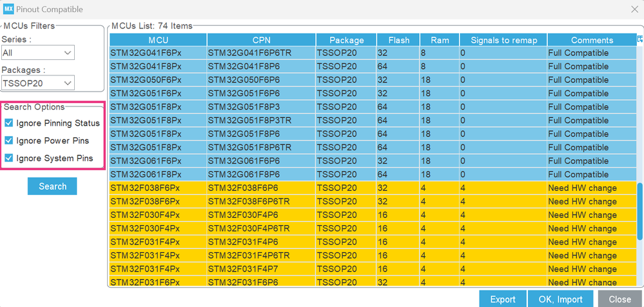Click the MCUs Filters group label
This screenshot has width=644, height=307.
[29, 26]
